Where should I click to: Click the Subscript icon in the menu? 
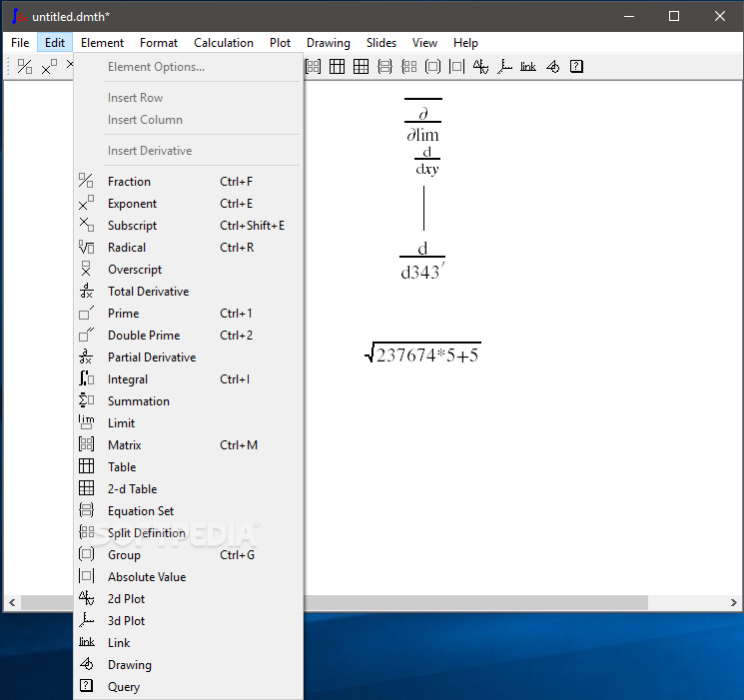pos(86,225)
